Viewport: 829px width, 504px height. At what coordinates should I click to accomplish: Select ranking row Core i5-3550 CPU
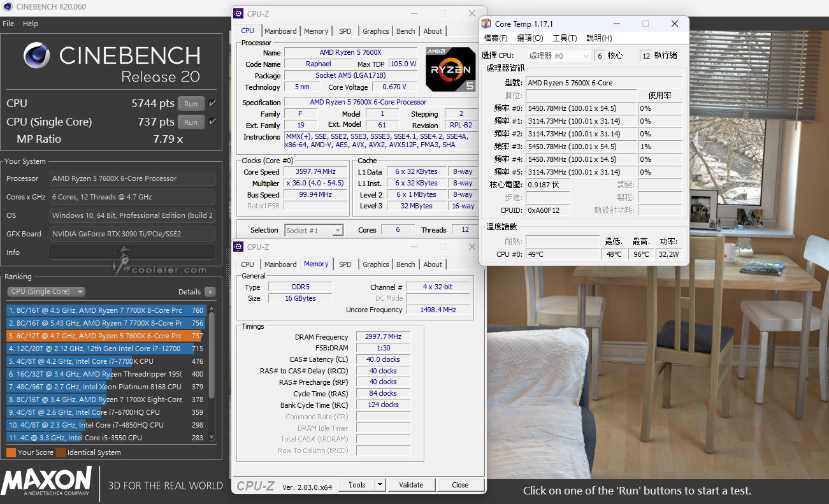[106, 438]
